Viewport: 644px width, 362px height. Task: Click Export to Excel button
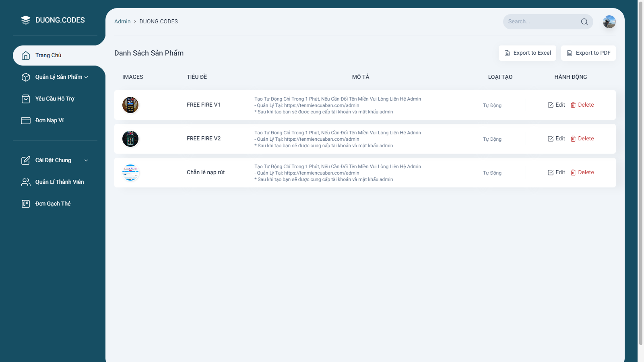coord(527,53)
